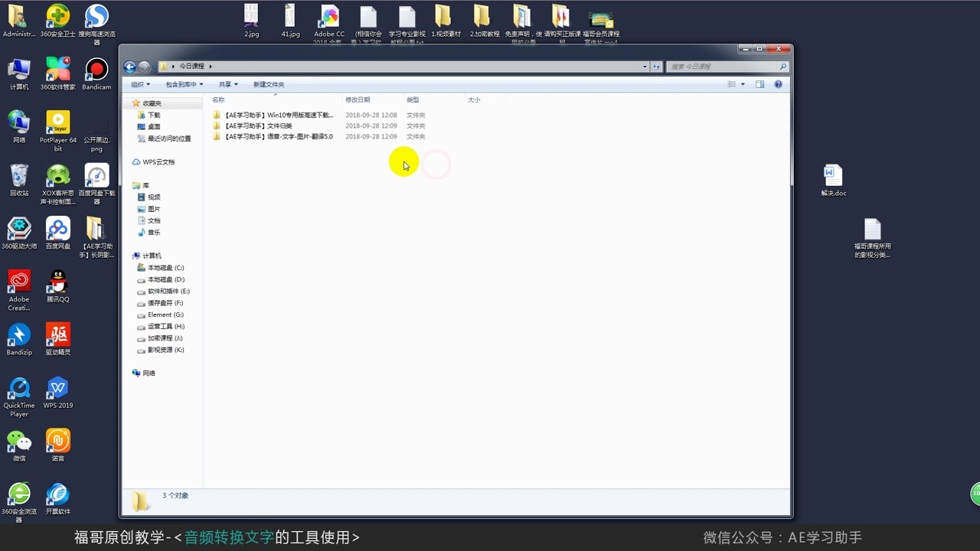Screen dimensions: 980x551
Task: Select the WPS 2019 desktop icon
Action: (57, 392)
